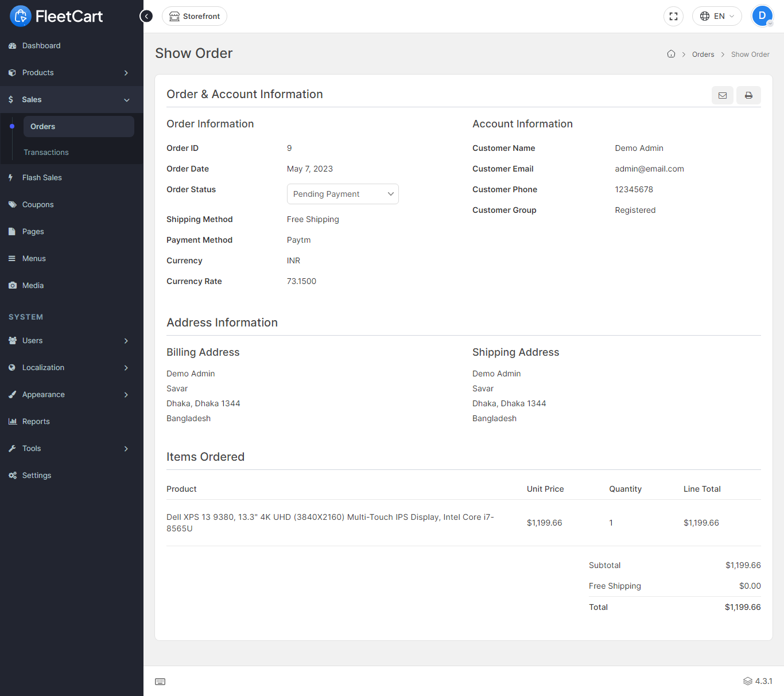Viewport: 784px width, 696px height.
Task: Click the Show Order breadcrumb text
Action: pos(750,55)
